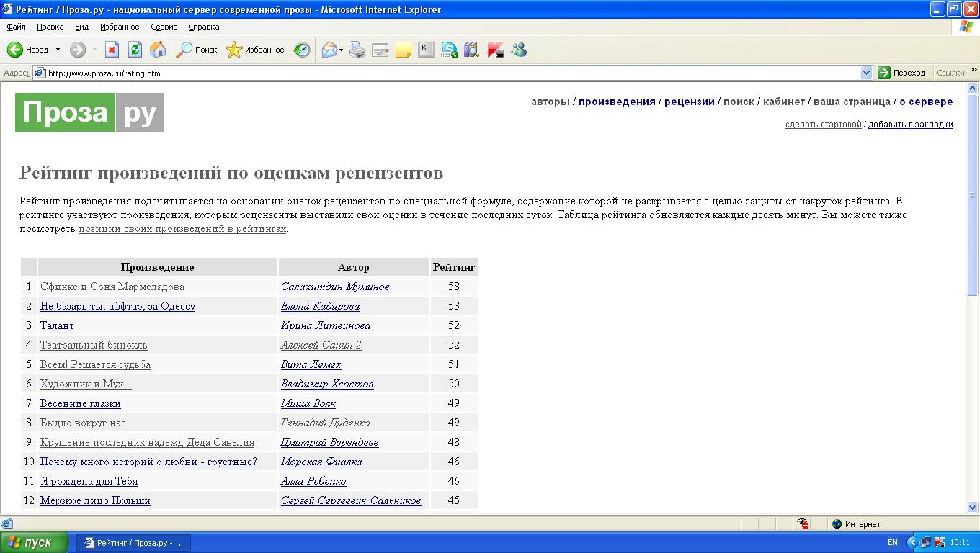Follow the ваша страница link
980x553 pixels.
click(852, 102)
